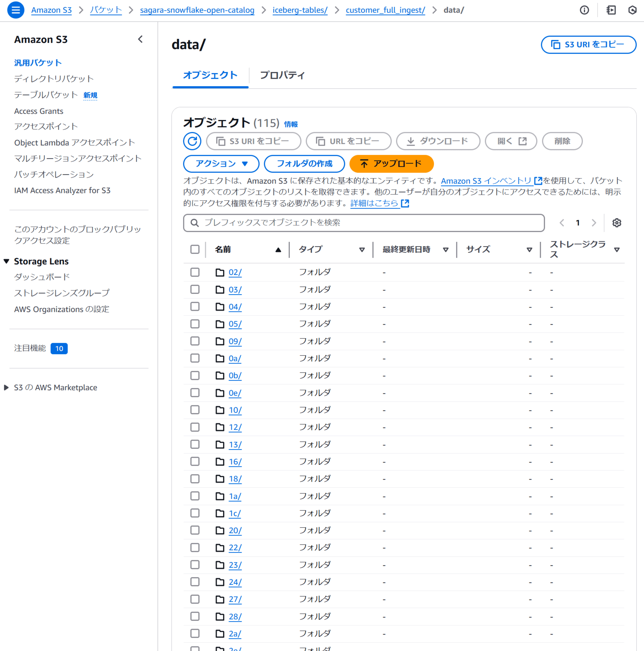Open folder link 0e/
Screen dimensions: 644x651
point(235,393)
